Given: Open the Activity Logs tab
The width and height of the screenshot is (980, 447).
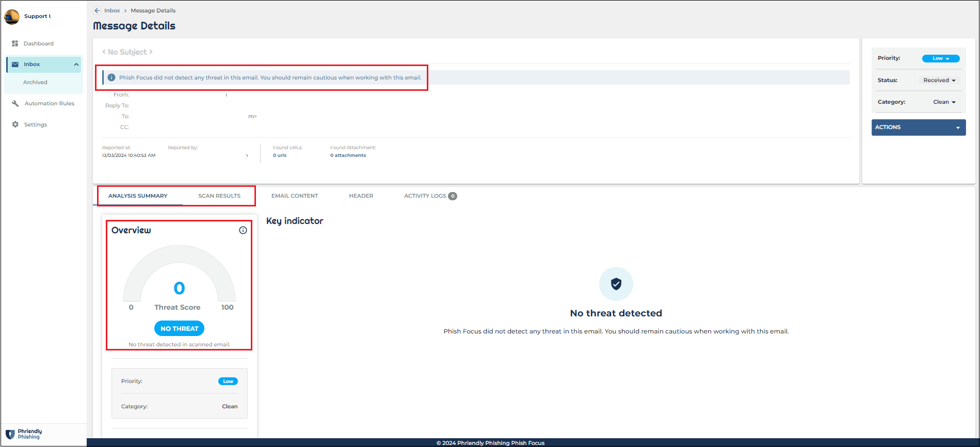Looking at the screenshot, I should point(430,196).
